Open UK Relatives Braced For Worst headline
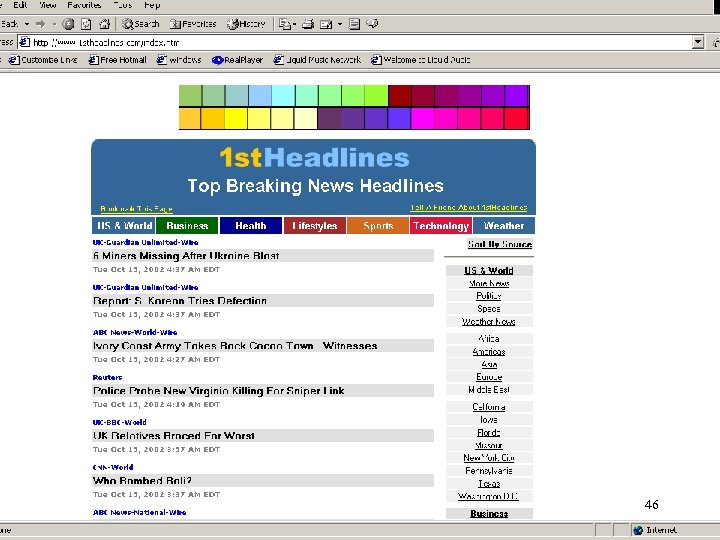 click(174, 436)
